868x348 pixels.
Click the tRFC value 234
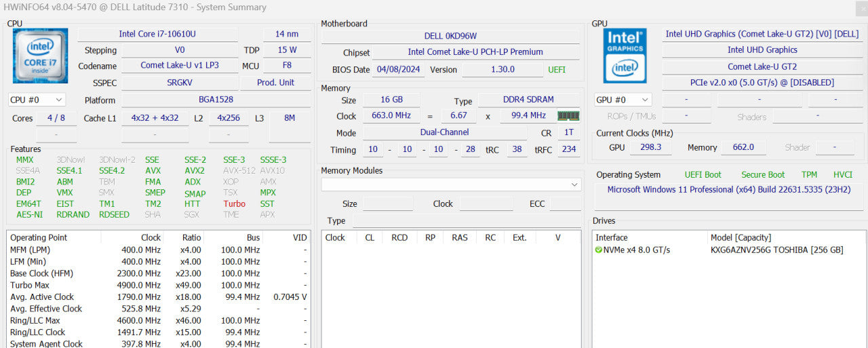[x=568, y=150]
